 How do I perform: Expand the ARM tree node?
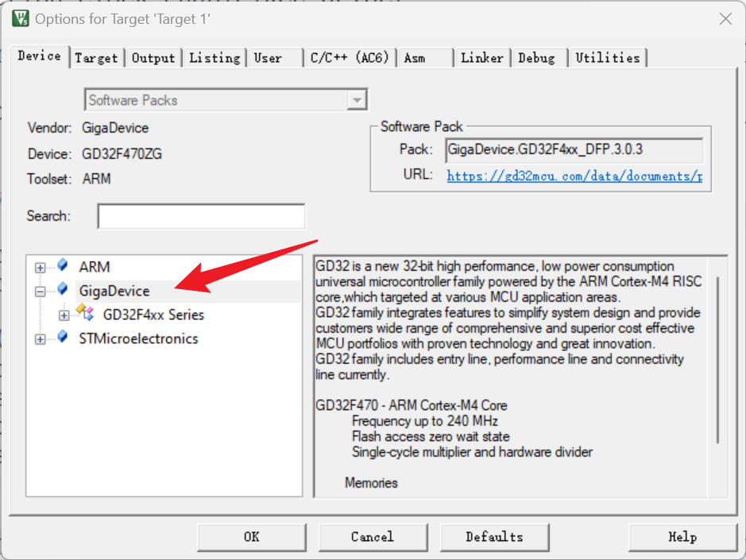click(41, 268)
